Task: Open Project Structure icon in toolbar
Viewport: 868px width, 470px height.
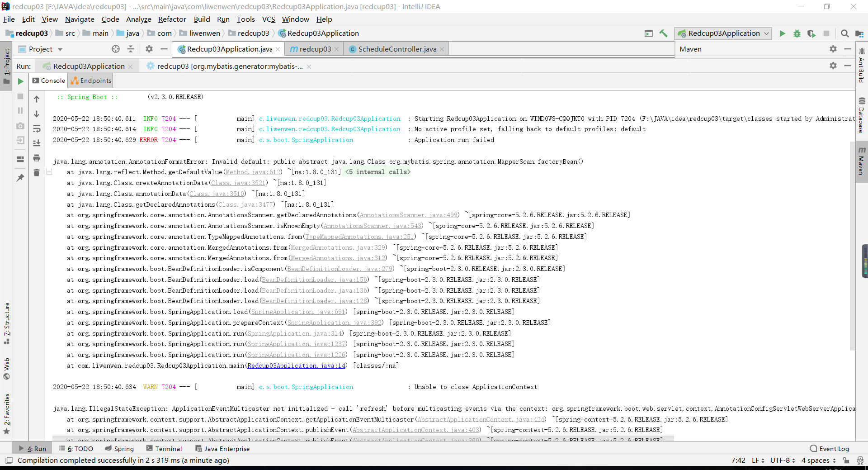Action: (x=859, y=33)
